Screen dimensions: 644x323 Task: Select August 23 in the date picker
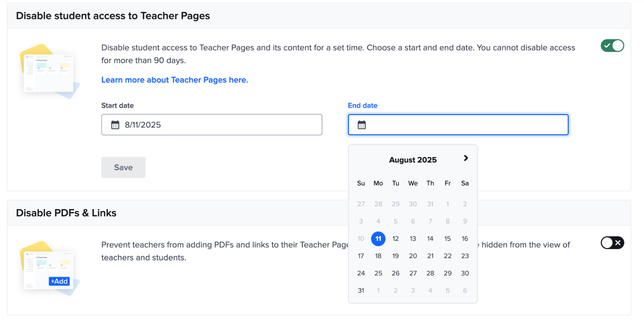click(x=465, y=256)
